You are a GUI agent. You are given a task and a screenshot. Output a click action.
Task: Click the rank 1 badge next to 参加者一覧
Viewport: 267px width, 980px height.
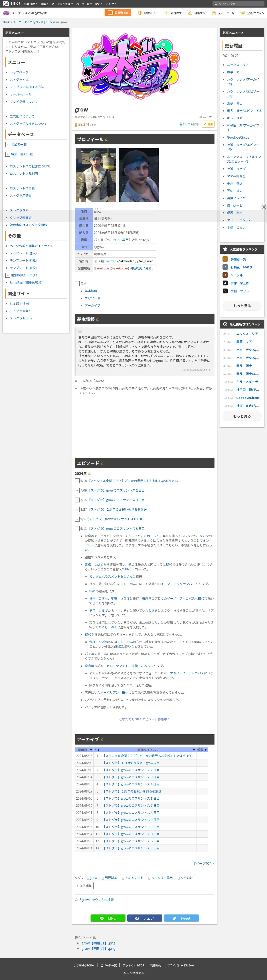(x=225, y=259)
